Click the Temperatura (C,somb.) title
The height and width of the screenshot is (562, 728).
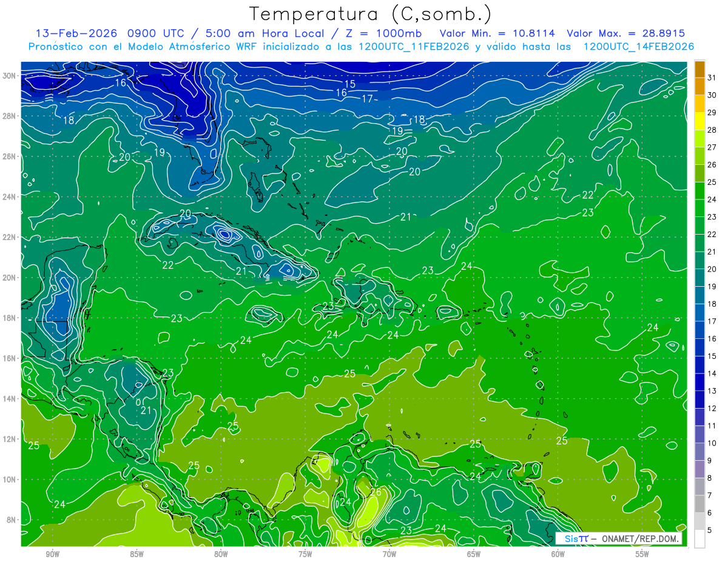point(371,14)
